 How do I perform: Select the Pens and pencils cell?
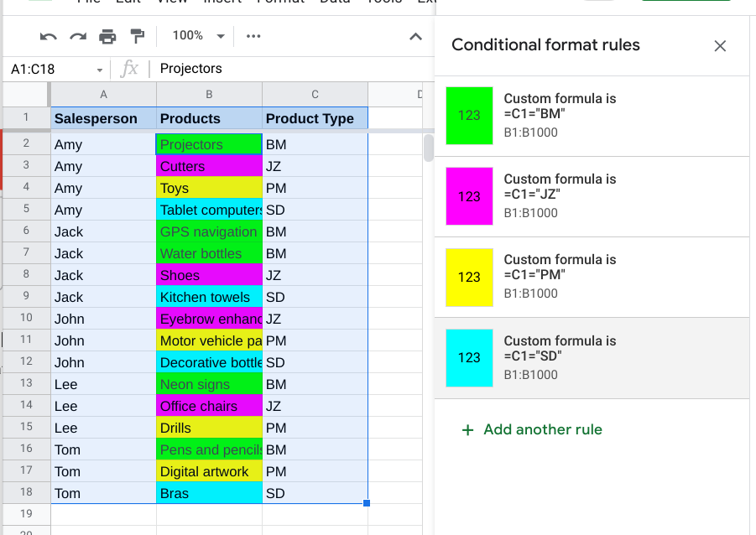(209, 449)
